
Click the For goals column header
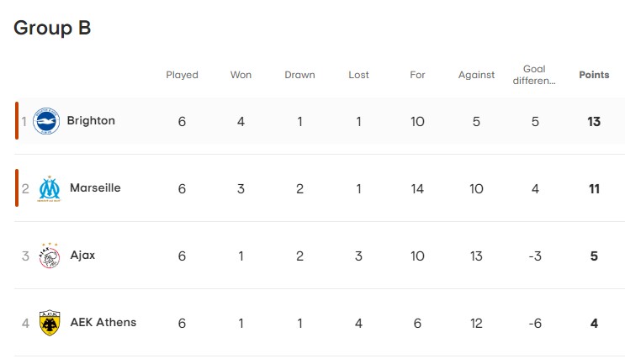pos(417,75)
